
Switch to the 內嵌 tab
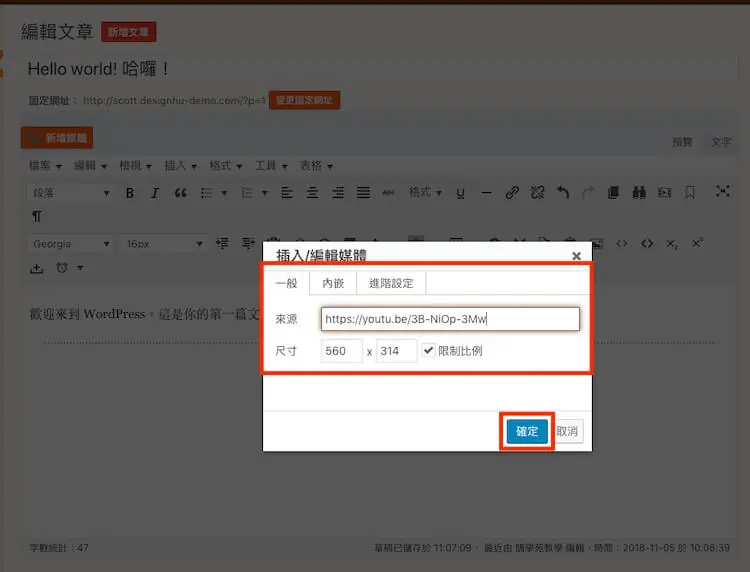pos(333,283)
